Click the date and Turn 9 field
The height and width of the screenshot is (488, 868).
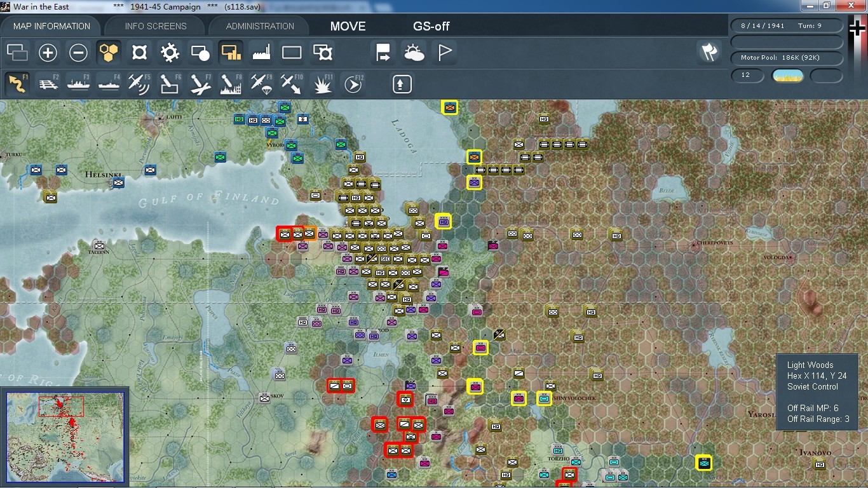tap(787, 26)
